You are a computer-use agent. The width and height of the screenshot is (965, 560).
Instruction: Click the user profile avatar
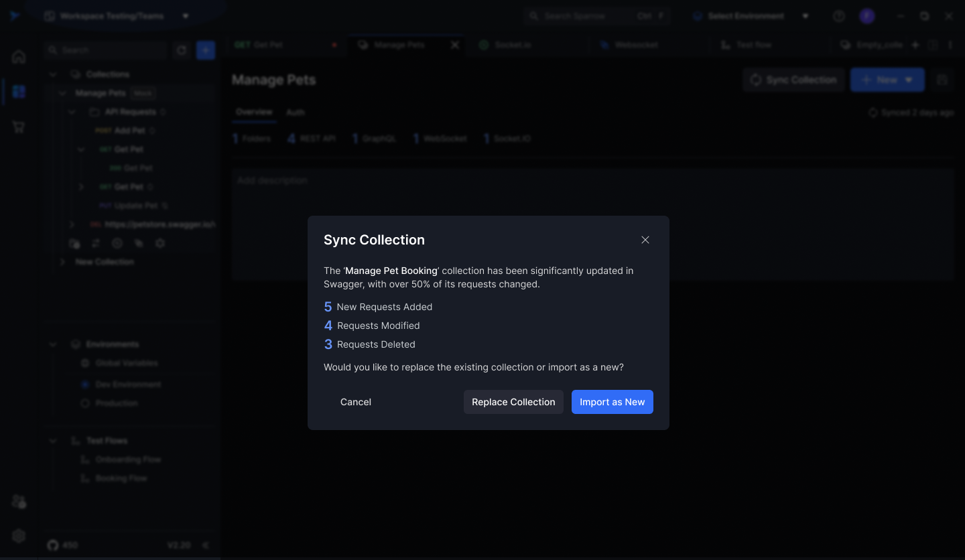(x=867, y=16)
